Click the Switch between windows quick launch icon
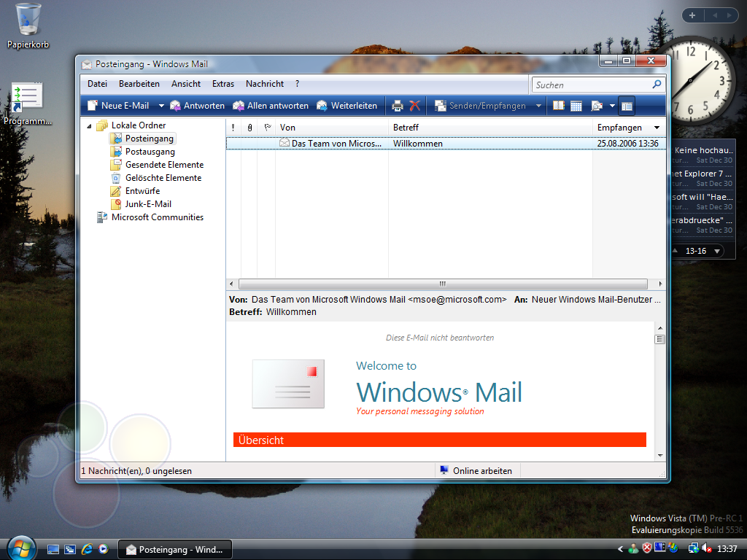The width and height of the screenshot is (747, 560). pyautogui.click(x=70, y=550)
